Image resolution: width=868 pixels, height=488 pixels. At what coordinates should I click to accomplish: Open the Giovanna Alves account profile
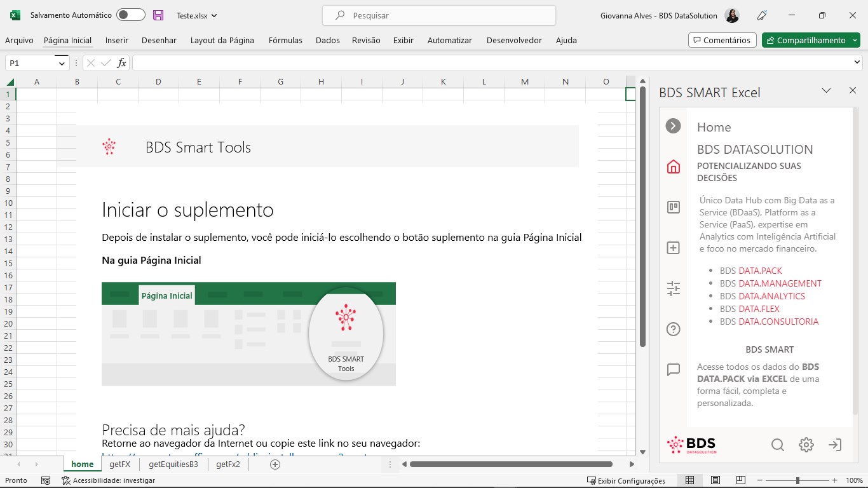(x=670, y=15)
